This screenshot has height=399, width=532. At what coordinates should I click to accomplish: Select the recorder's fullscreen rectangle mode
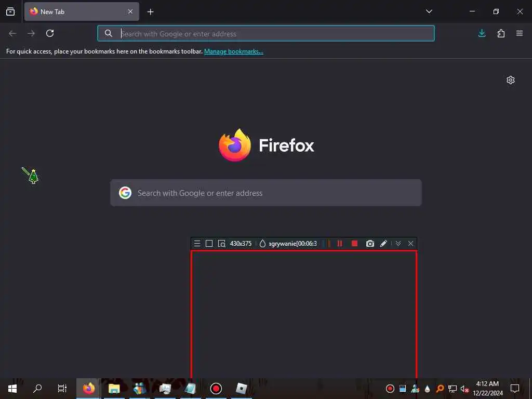[x=209, y=244]
